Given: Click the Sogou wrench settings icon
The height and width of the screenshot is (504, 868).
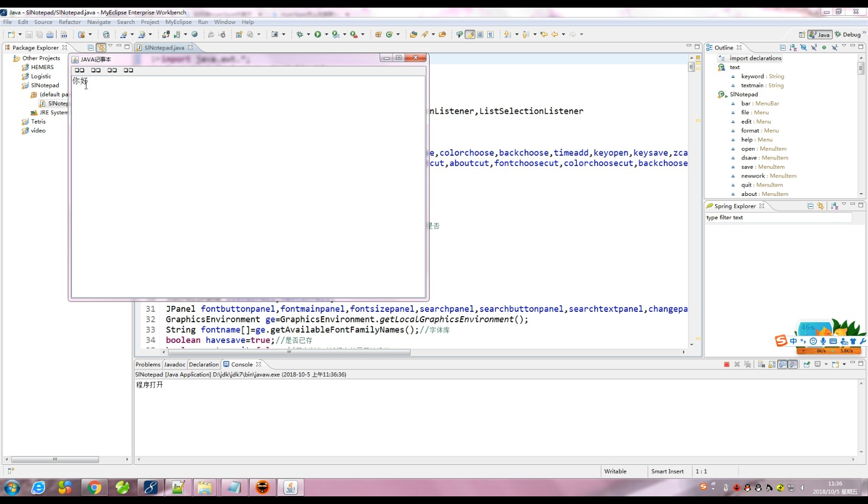Looking at the screenshot, I should coord(863,341).
